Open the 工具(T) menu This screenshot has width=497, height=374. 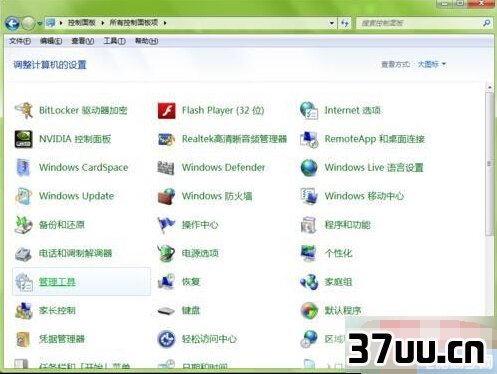point(114,41)
